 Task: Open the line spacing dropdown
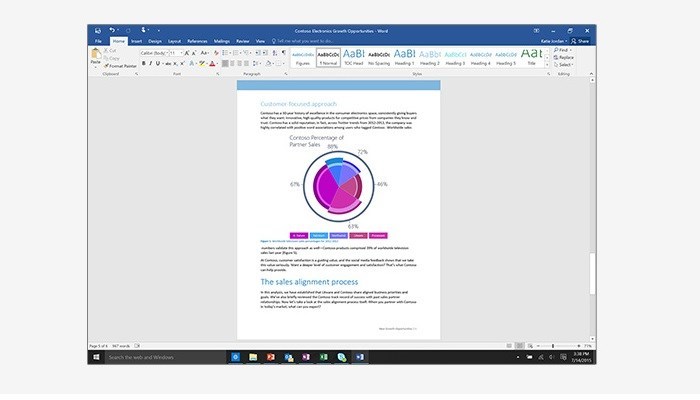260,63
